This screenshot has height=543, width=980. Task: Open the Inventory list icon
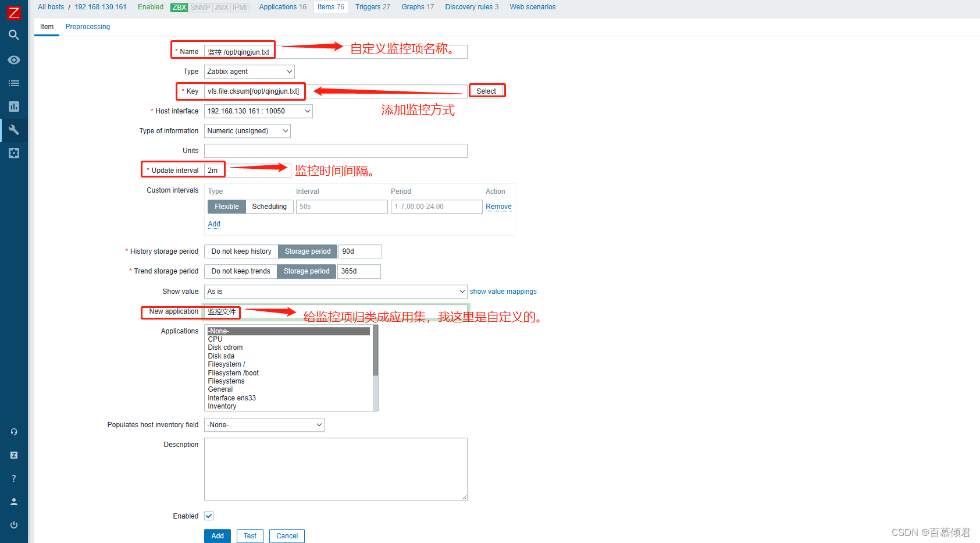coord(14,83)
